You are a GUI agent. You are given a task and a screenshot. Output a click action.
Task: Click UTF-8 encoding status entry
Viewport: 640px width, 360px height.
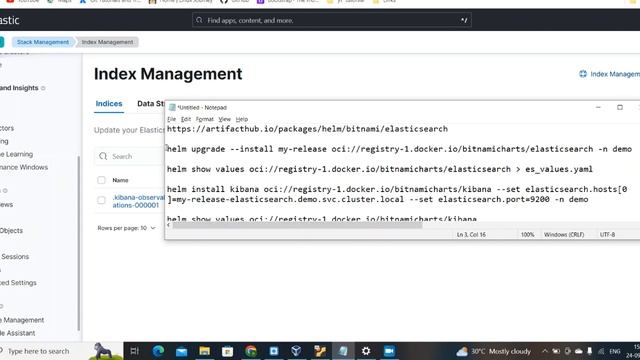click(x=607, y=235)
